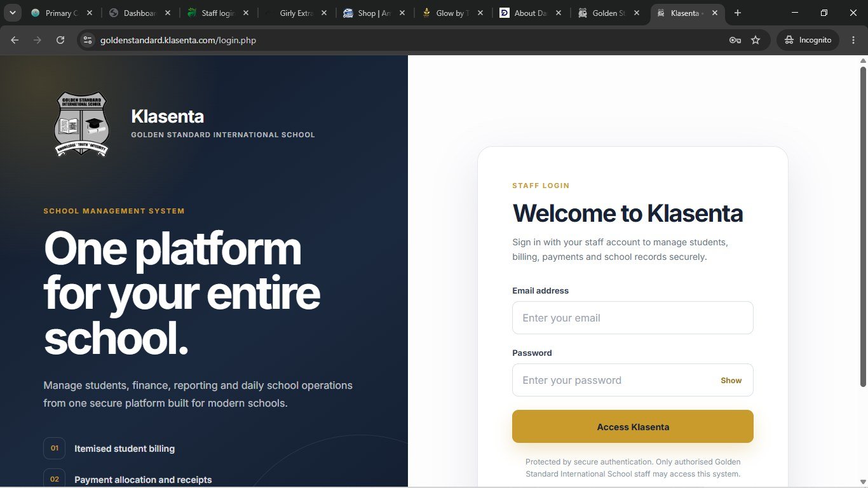Close the Shop tab
This screenshot has width=868, height=488.
(x=402, y=13)
